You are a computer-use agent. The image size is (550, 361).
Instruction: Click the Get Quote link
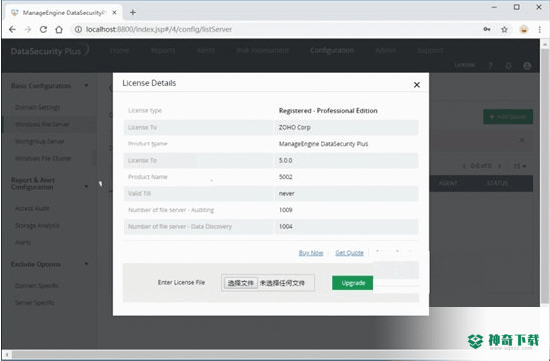pos(349,253)
